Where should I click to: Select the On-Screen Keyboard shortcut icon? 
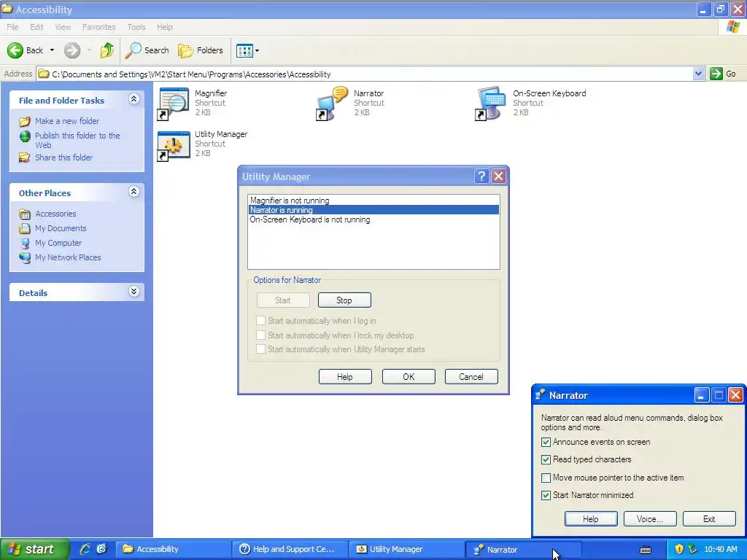[x=491, y=104]
